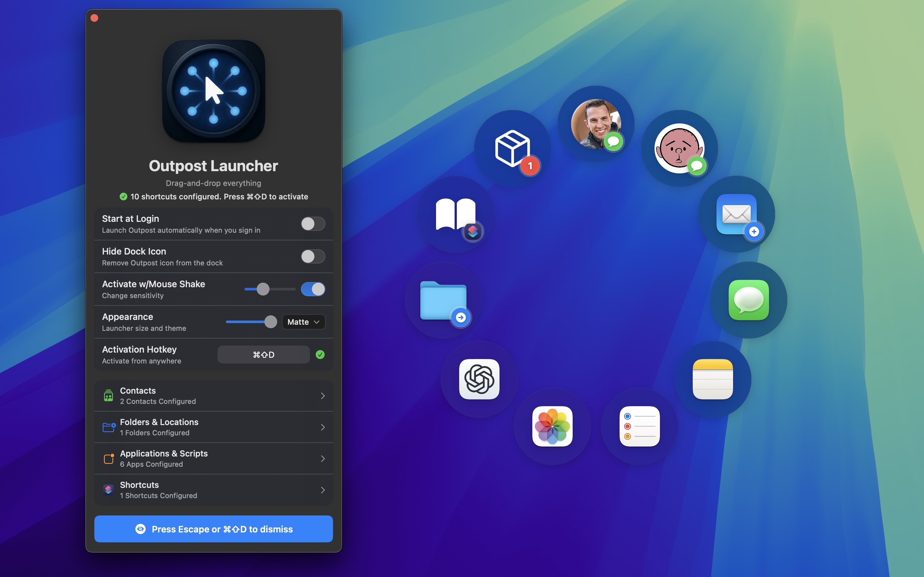Disable Activate w/Mouse Shake
The height and width of the screenshot is (577, 924).
click(x=313, y=289)
